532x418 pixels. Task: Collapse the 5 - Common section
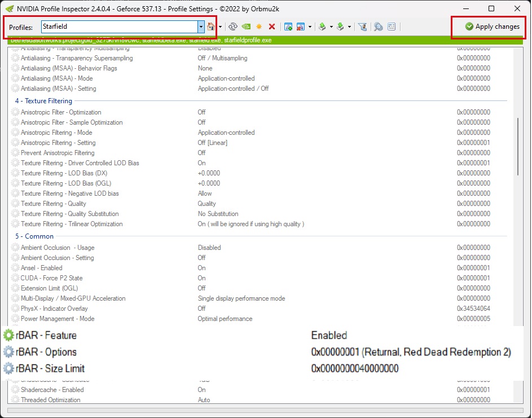pos(34,236)
